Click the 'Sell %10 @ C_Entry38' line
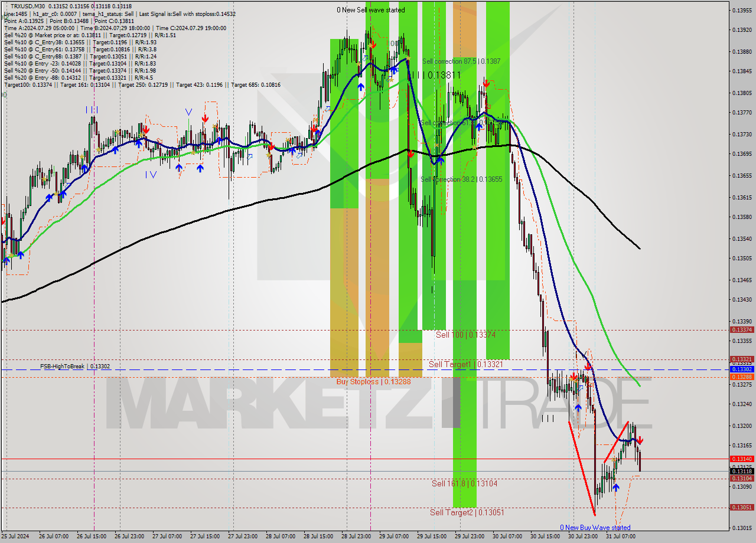 point(80,42)
